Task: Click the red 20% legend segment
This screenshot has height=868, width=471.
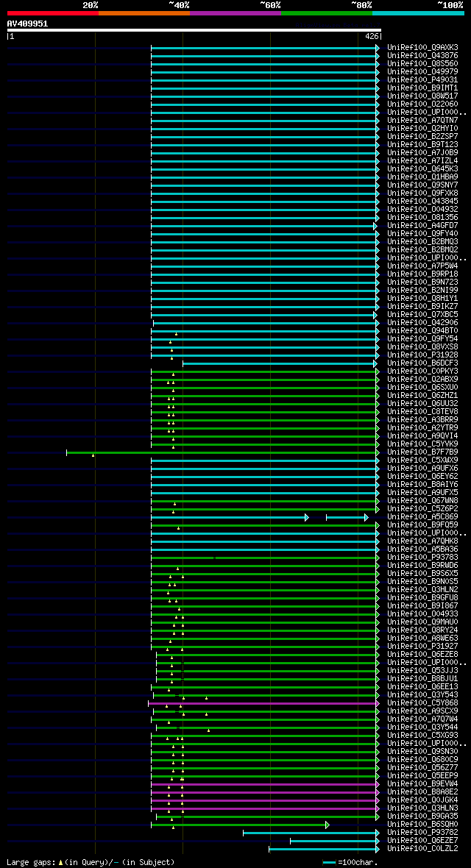Action: pyautogui.click(x=53, y=13)
